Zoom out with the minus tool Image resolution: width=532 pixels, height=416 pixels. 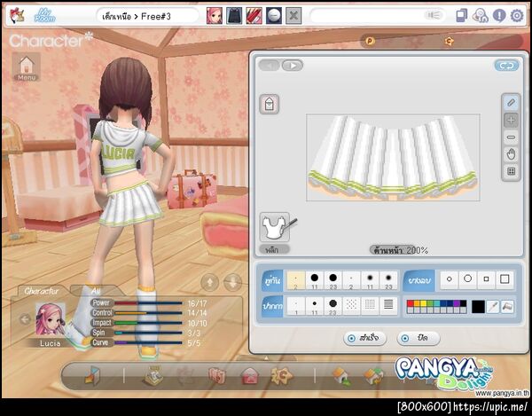511,137
